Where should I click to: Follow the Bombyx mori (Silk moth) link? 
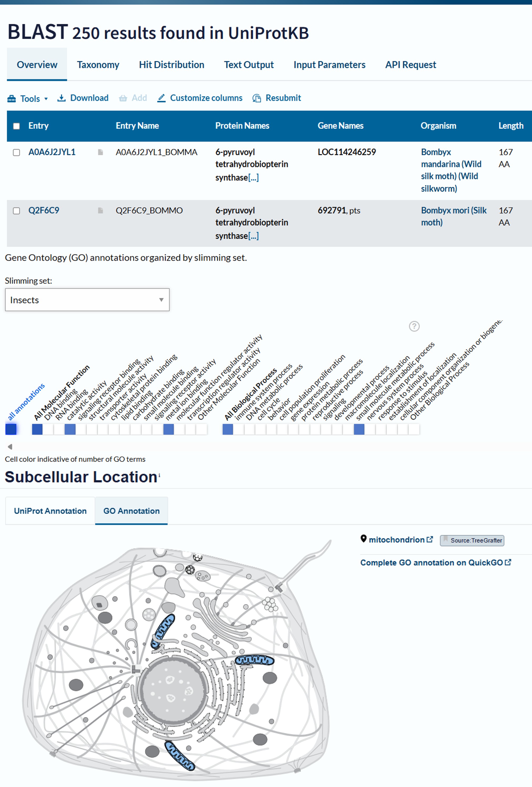point(454,216)
